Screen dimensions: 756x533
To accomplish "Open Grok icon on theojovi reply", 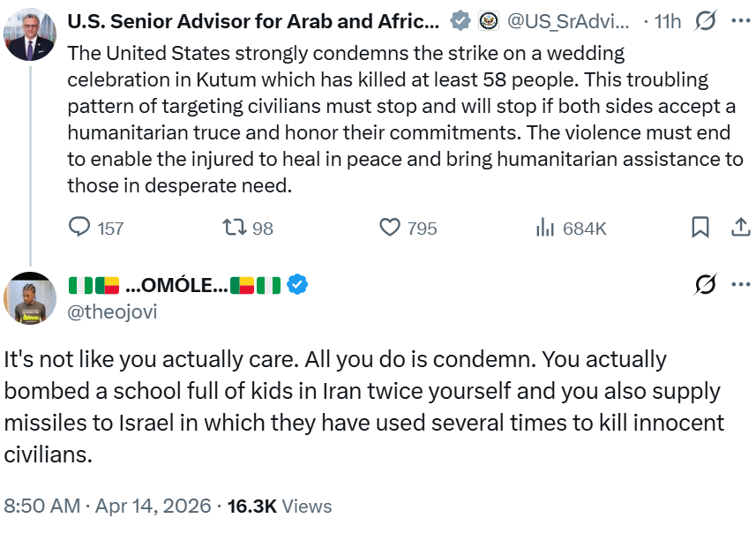I will coord(705,284).
